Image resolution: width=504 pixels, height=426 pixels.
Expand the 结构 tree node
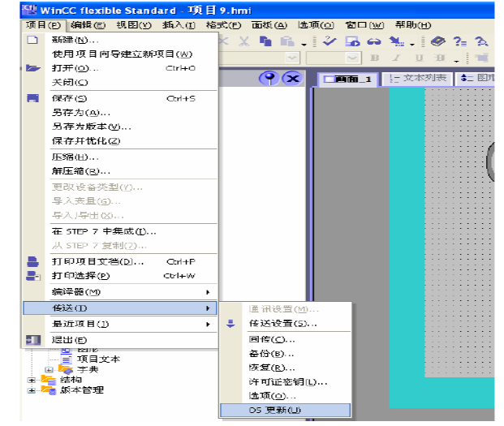coord(31,380)
